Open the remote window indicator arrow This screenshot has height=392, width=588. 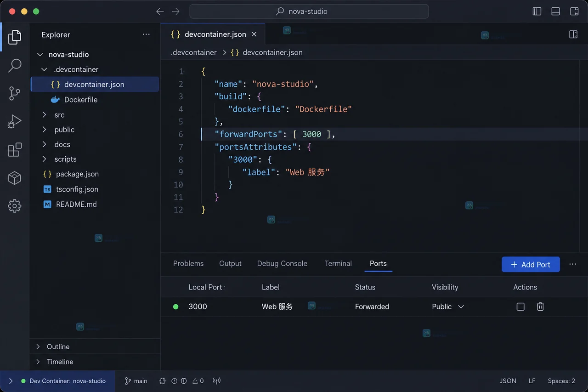(x=11, y=381)
